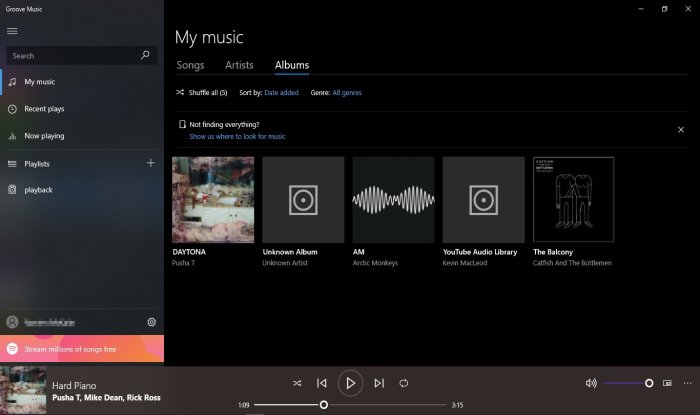Click the song progress seek bar
700x415 pixels.
[x=350, y=405]
